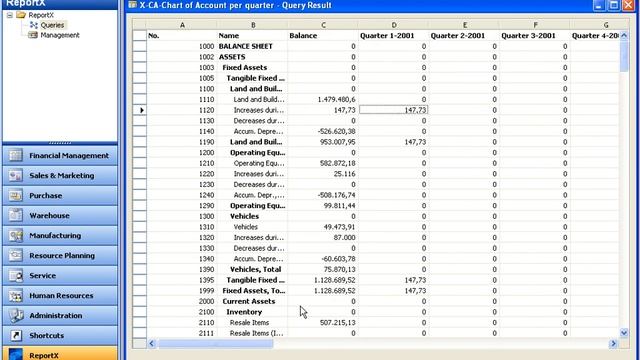The image size is (640, 360).
Task: Minimize the query result window
Action: pyautogui.click(x=599, y=5)
